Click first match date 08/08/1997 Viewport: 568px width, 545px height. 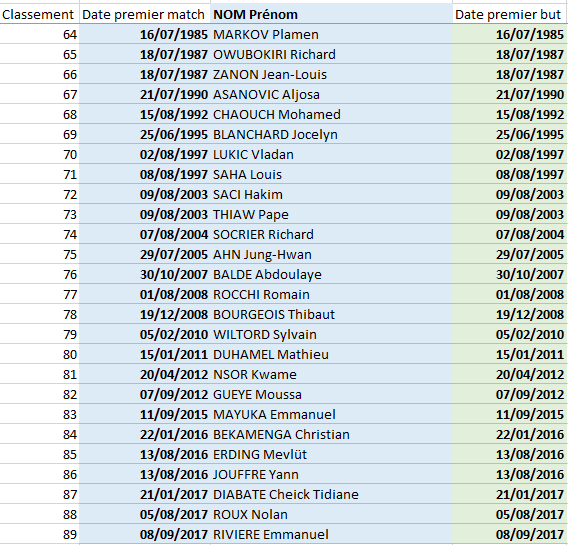coord(145,174)
